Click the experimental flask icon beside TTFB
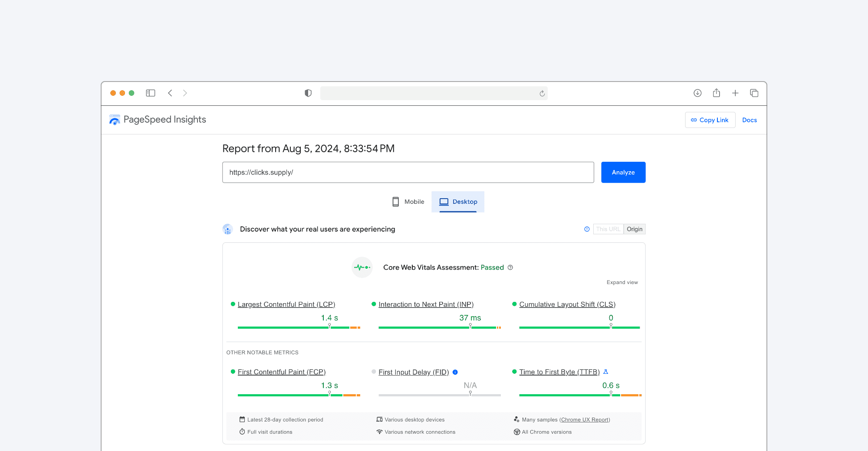 606,372
